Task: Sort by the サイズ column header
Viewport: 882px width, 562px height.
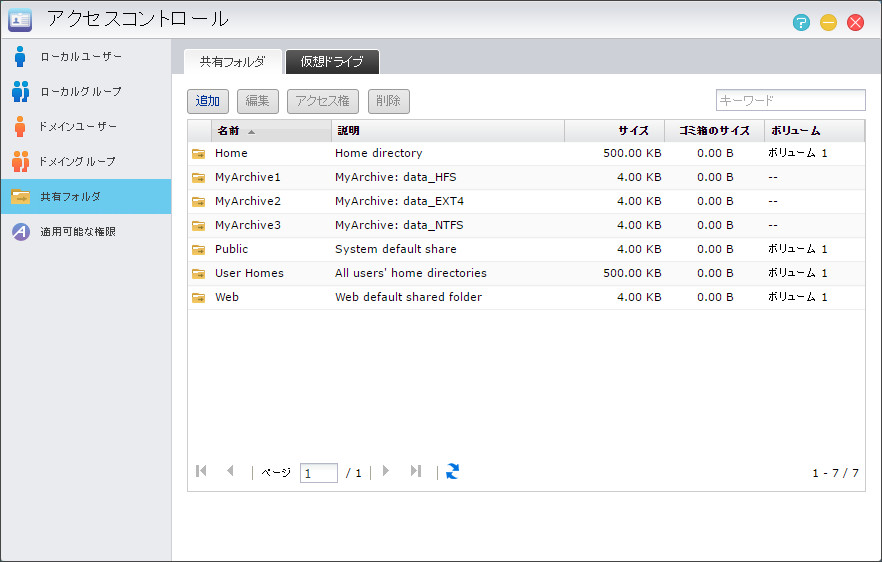Action: (x=615, y=131)
